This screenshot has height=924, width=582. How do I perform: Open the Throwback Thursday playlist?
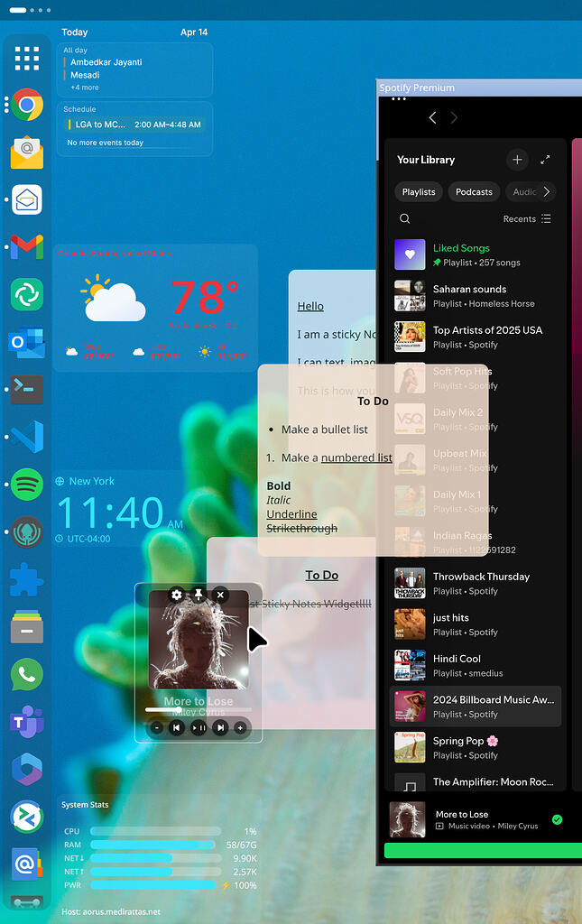476,584
